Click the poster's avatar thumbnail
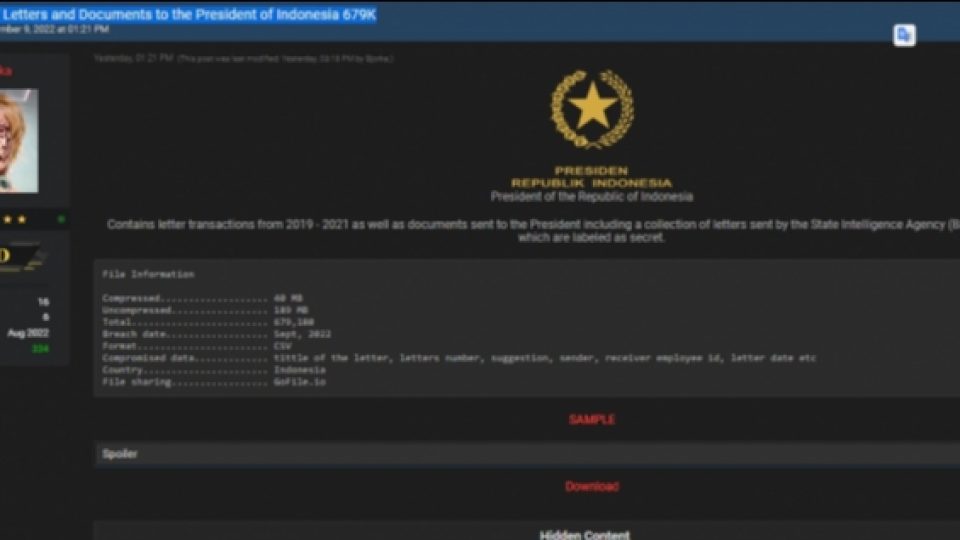Screen dimensions: 960x540 [18, 141]
